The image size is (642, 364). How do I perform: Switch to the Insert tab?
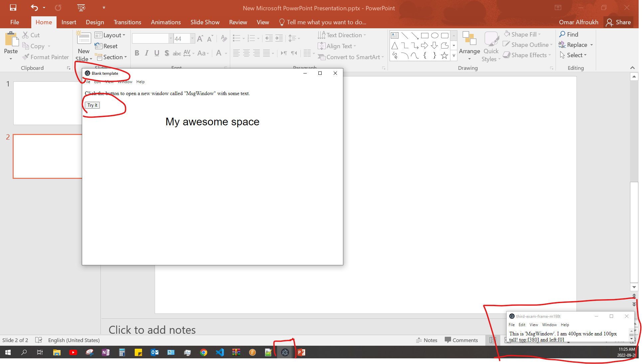pos(69,22)
